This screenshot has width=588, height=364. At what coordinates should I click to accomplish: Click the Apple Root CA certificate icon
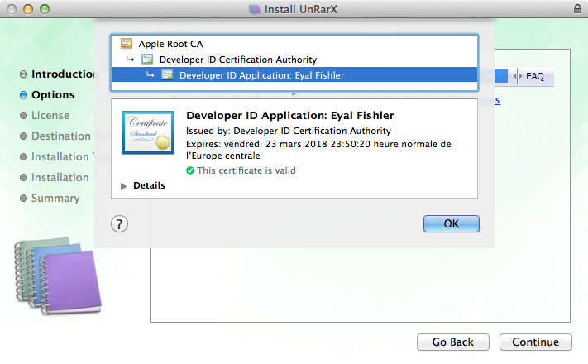point(127,44)
